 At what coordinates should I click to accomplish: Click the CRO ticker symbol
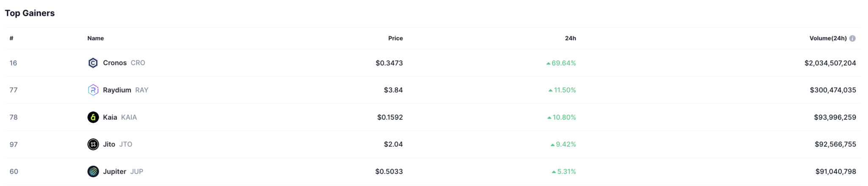click(138, 63)
